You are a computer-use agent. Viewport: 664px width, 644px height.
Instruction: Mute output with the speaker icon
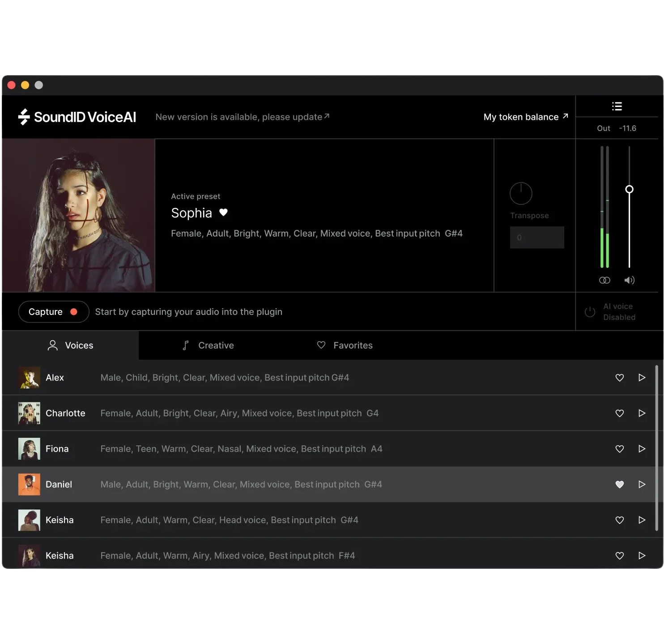pyautogui.click(x=629, y=280)
